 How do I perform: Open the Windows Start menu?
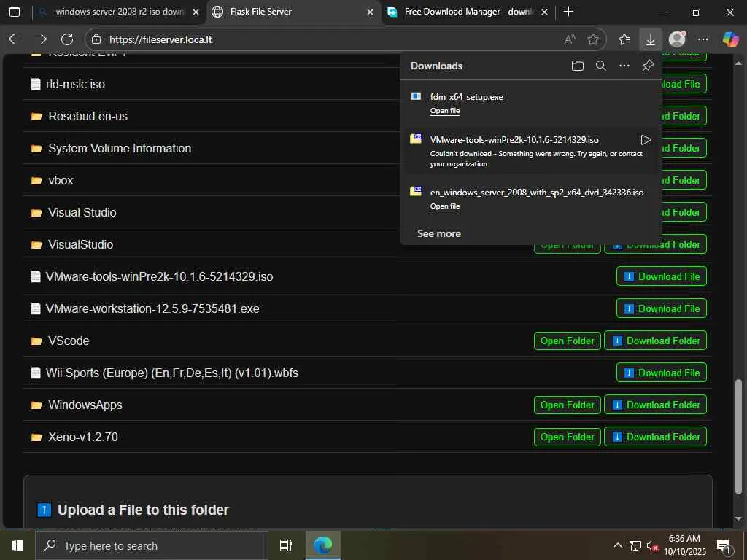tap(18, 545)
